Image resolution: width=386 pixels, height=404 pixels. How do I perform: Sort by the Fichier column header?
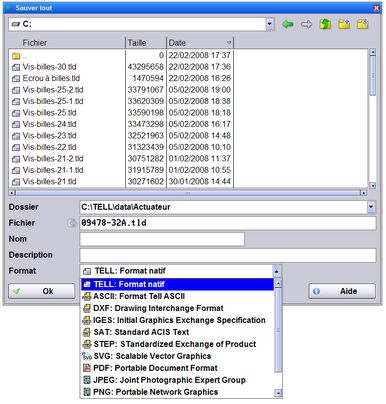[67, 43]
